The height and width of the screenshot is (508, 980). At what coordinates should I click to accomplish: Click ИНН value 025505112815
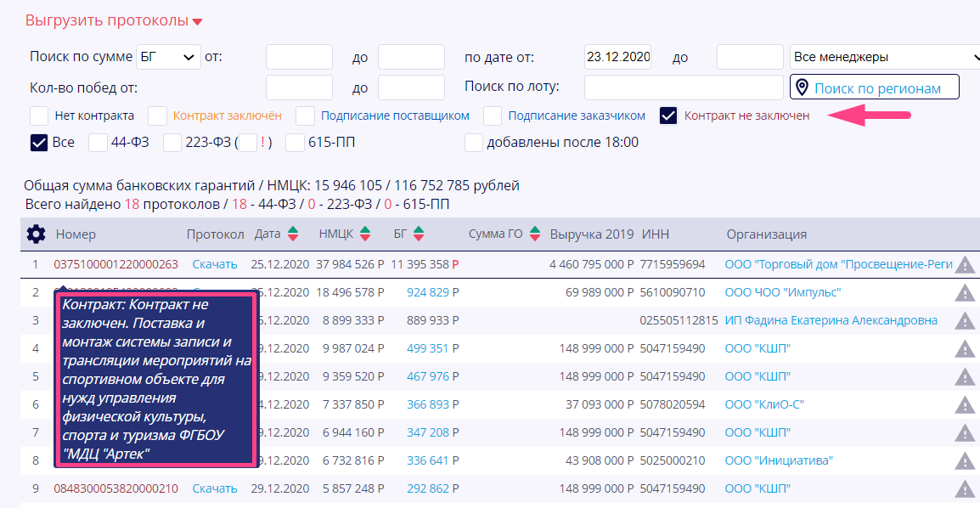[x=679, y=320]
